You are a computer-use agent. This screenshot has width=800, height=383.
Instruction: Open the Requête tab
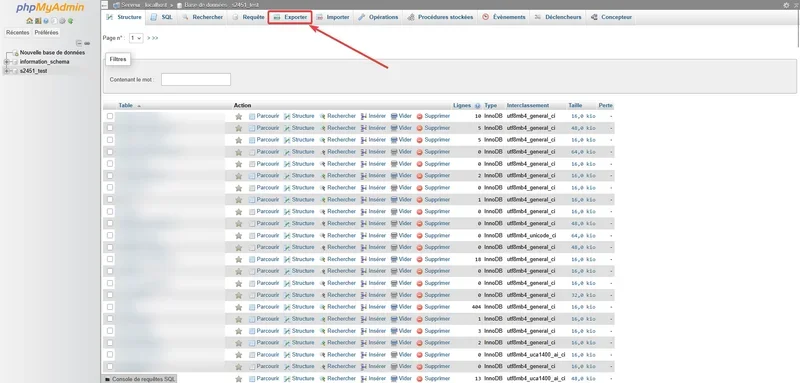tap(248, 17)
